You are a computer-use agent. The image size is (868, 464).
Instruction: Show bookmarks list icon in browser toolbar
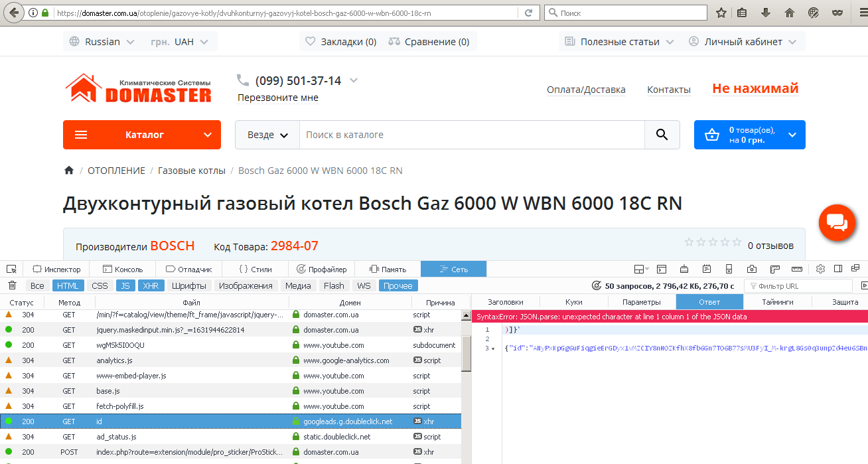tap(743, 13)
